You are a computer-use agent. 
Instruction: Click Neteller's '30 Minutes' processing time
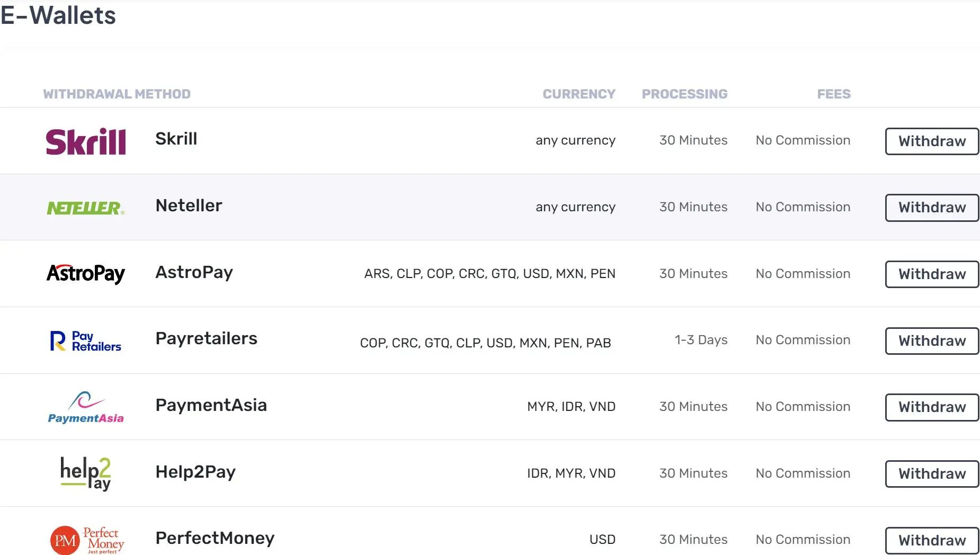pyautogui.click(x=693, y=207)
